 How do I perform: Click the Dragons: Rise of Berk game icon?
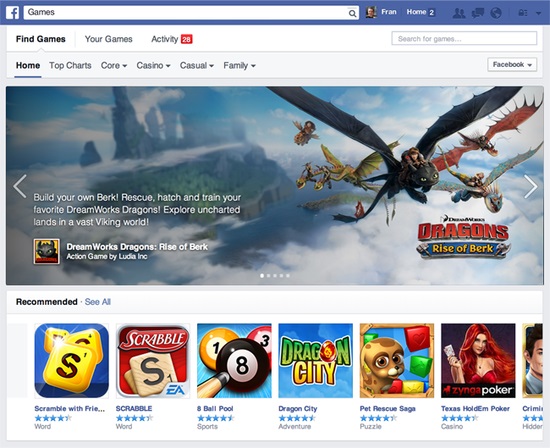click(47, 252)
